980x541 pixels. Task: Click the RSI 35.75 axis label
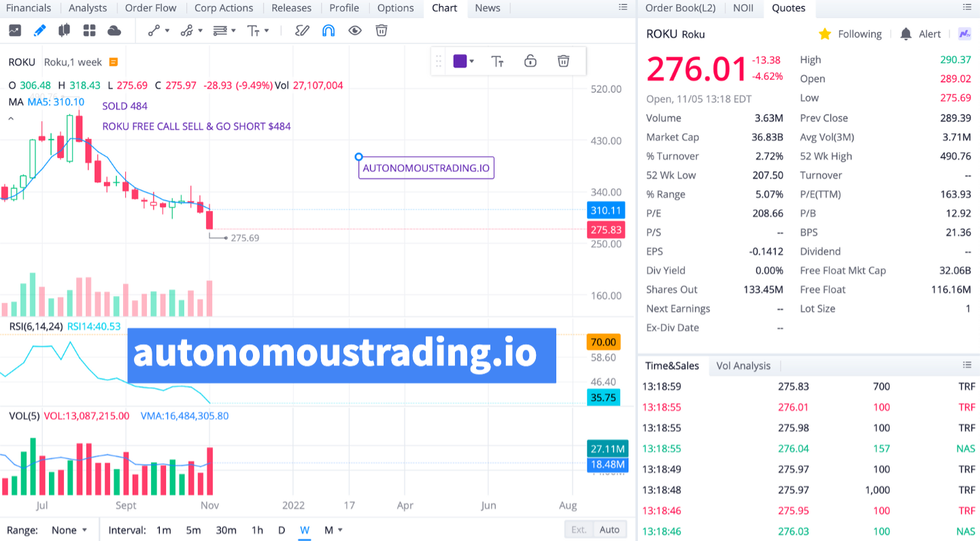[x=603, y=397]
